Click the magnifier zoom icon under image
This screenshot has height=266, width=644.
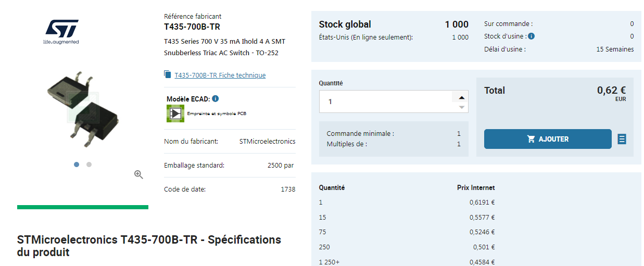coord(138,174)
